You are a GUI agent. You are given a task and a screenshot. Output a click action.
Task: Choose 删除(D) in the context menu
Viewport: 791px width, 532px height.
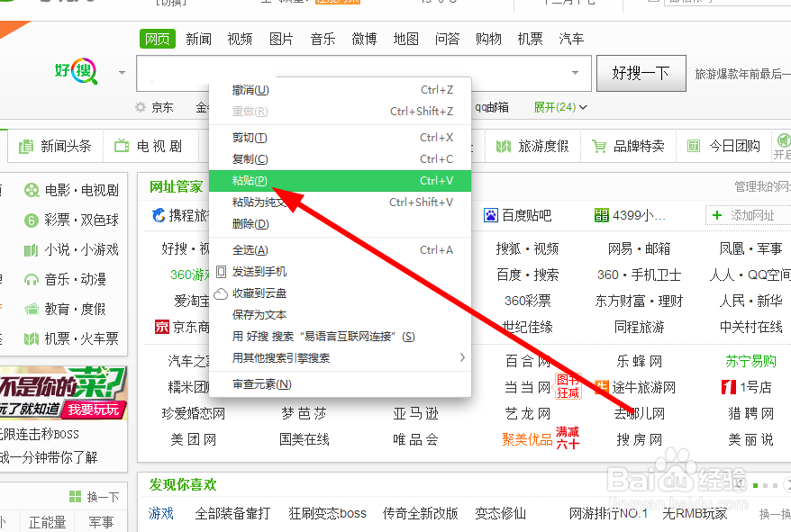pyautogui.click(x=340, y=223)
